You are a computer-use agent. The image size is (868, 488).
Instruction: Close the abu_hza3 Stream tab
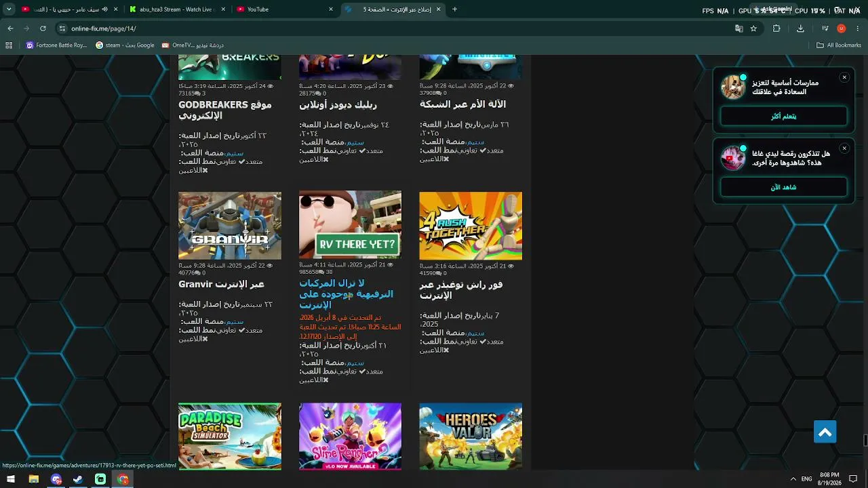coord(223,9)
